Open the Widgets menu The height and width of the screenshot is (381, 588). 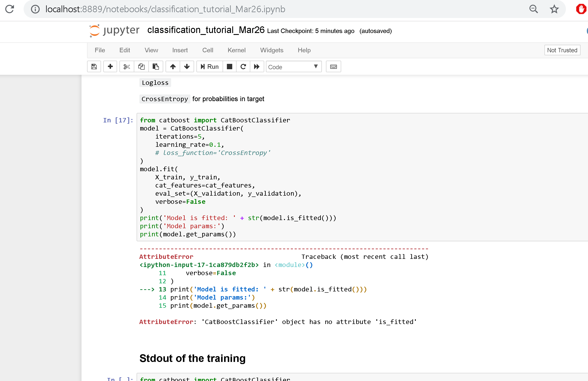tap(271, 50)
